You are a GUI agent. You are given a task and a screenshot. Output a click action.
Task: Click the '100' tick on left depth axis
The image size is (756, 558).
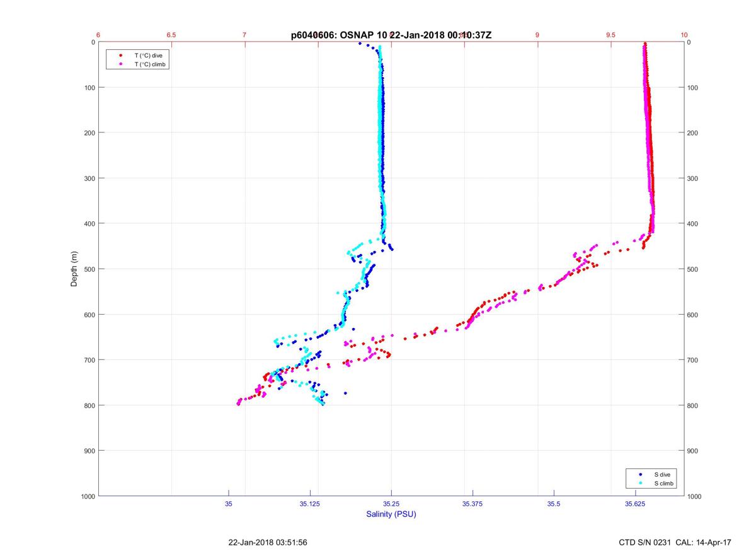coord(89,88)
